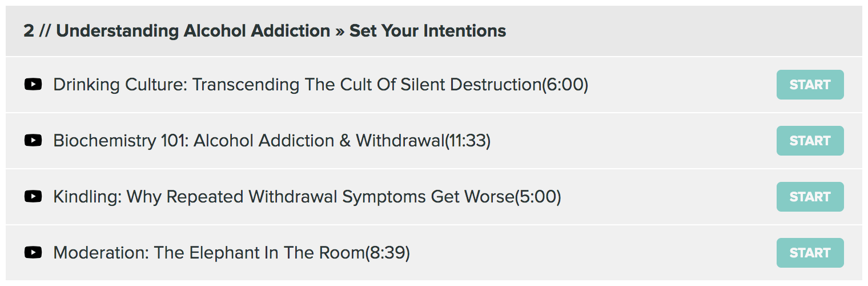Click the section number 2 in header
The height and width of the screenshot is (286, 868).
[29, 31]
